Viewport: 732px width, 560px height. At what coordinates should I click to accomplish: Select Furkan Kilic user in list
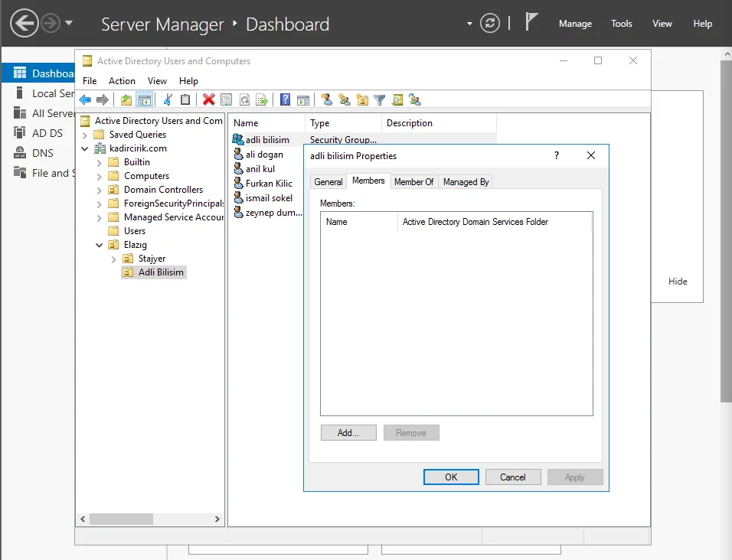(x=269, y=184)
